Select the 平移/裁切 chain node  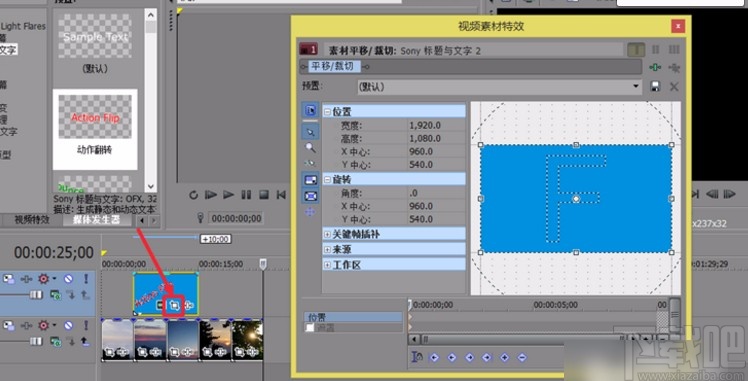(335, 66)
